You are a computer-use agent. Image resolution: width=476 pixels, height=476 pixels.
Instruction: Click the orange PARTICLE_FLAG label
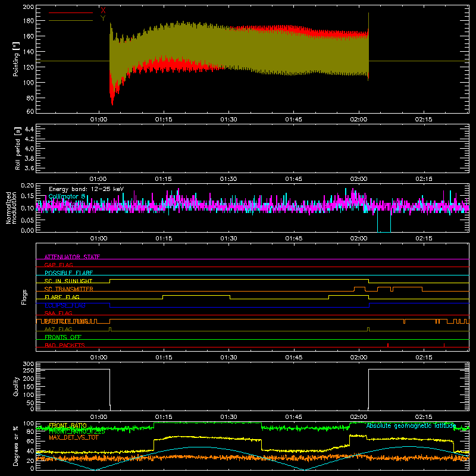tap(67, 321)
